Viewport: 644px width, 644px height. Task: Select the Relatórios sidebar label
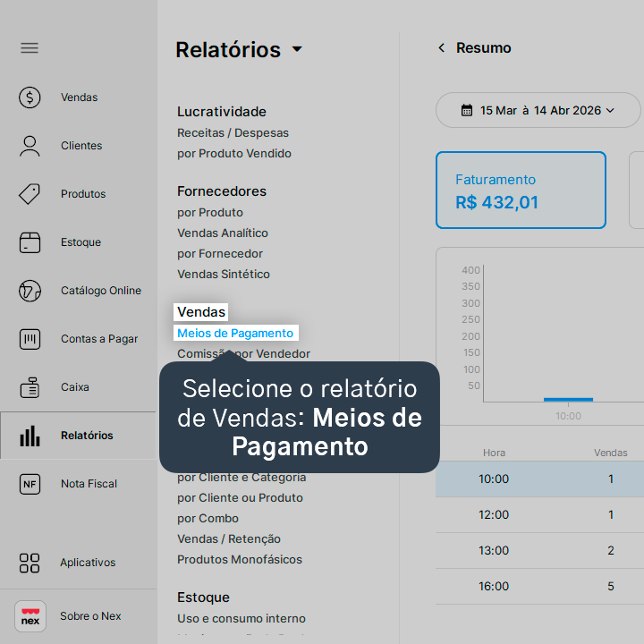[87, 436]
